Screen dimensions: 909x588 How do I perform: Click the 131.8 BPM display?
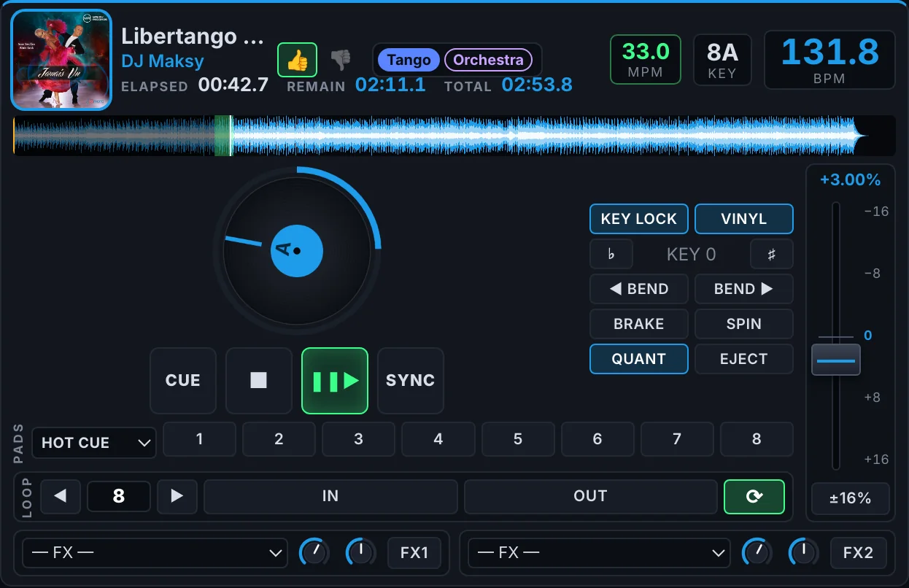(829, 60)
